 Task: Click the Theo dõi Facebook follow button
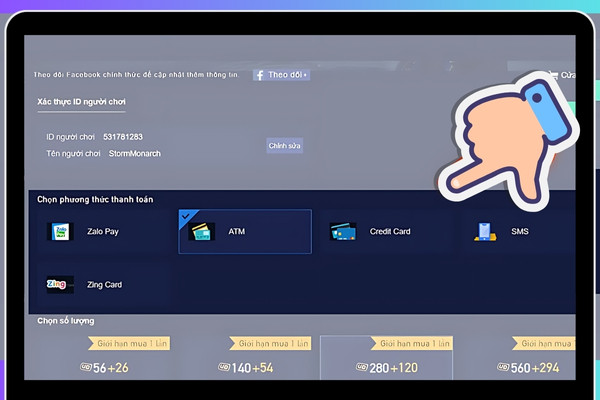tap(281, 75)
